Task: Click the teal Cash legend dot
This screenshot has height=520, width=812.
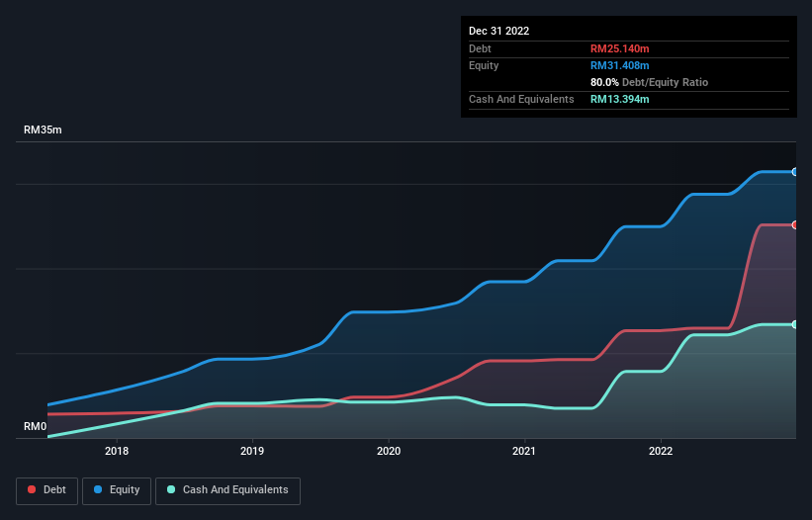Action: pyautogui.click(x=171, y=489)
